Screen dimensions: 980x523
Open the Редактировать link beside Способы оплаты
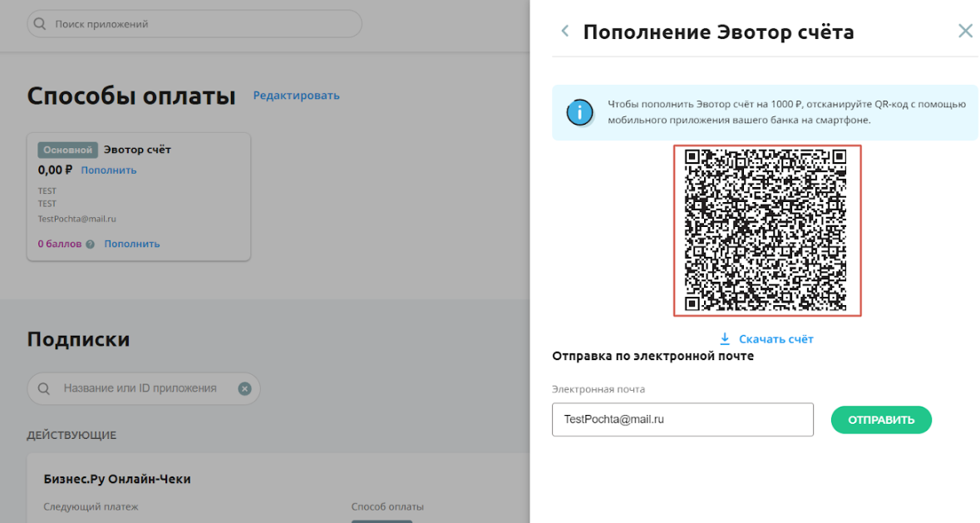click(296, 96)
